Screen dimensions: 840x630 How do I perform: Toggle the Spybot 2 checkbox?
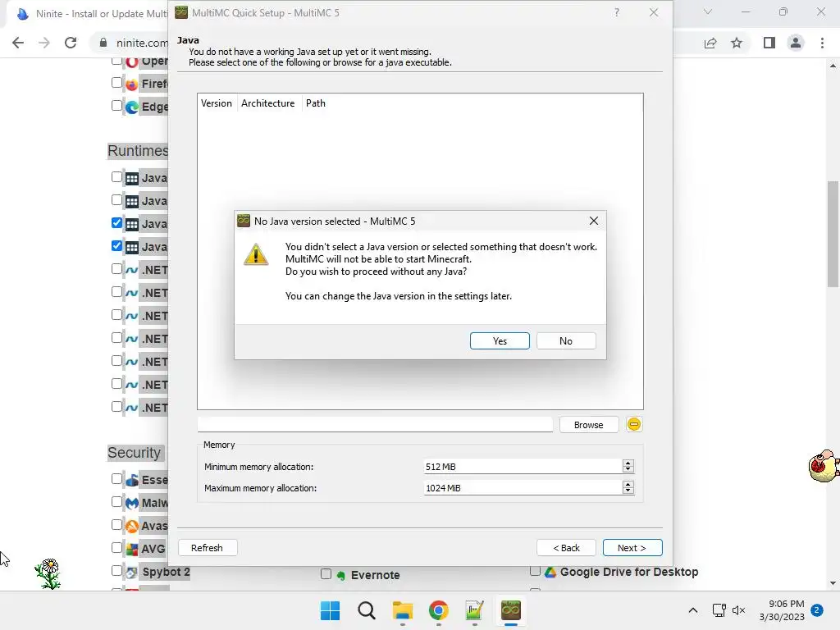[116, 571]
